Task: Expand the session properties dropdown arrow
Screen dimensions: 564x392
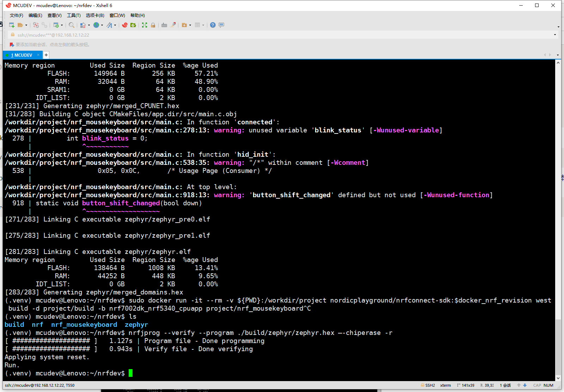Action: 62,25
